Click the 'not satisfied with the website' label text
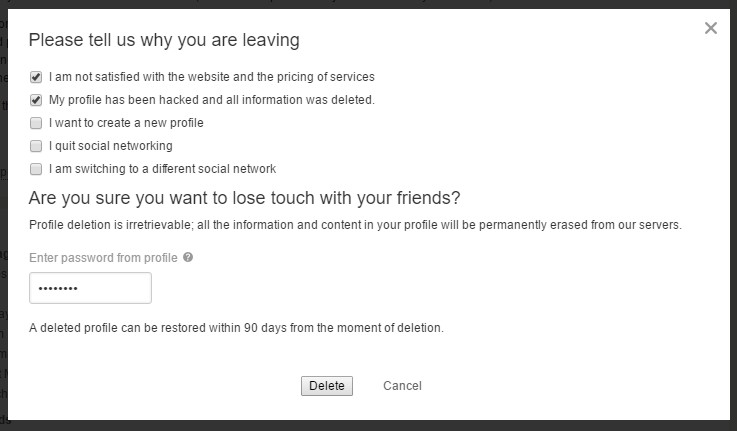Viewport: 737px width, 431px height. pos(211,77)
